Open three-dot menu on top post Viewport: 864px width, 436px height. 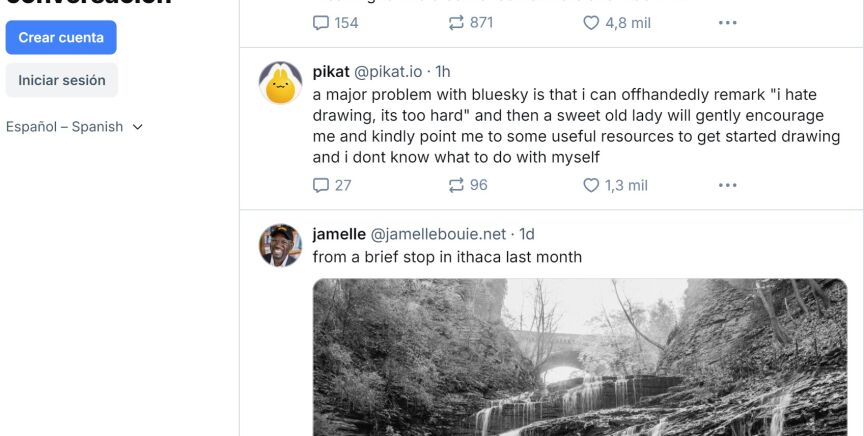pyautogui.click(x=727, y=22)
